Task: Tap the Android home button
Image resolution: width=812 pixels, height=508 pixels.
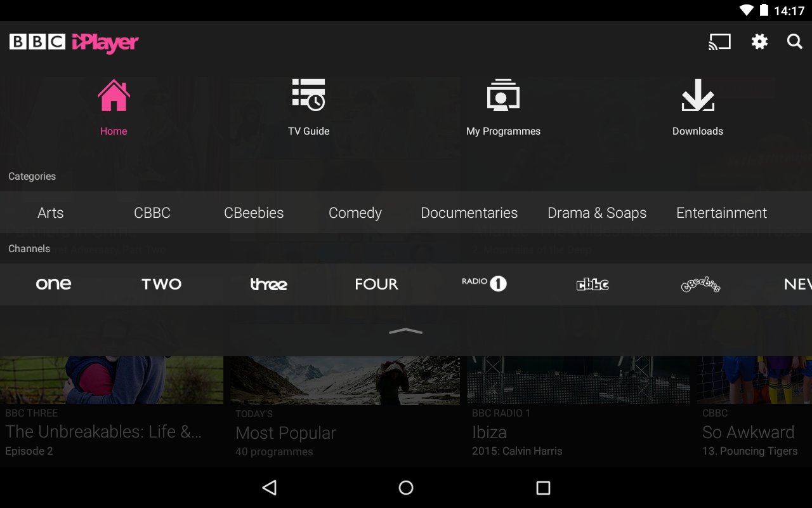Action: [x=406, y=488]
